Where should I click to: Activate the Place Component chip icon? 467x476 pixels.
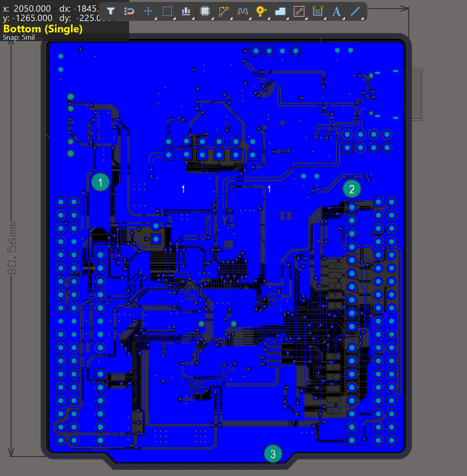tap(205, 11)
